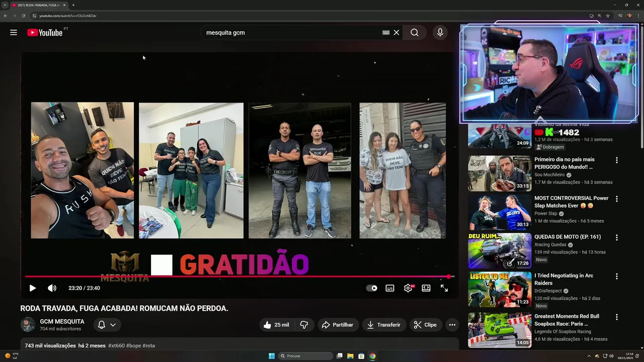Open GCM MESQUITA channel avatar
The width and height of the screenshot is (644, 362).
(28, 325)
